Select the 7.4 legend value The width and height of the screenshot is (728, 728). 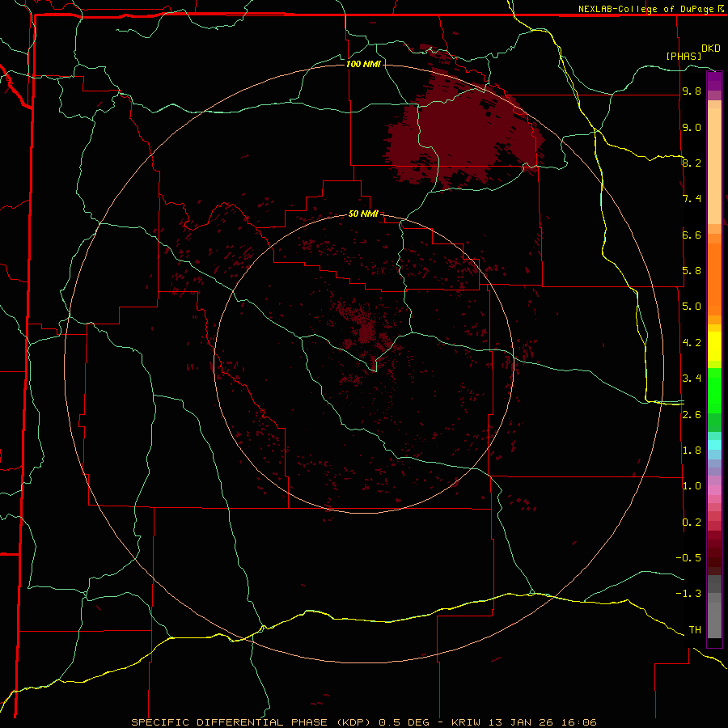(x=692, y=199)
